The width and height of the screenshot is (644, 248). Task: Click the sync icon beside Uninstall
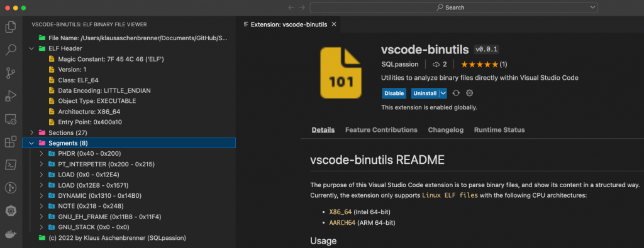point(456,93)
